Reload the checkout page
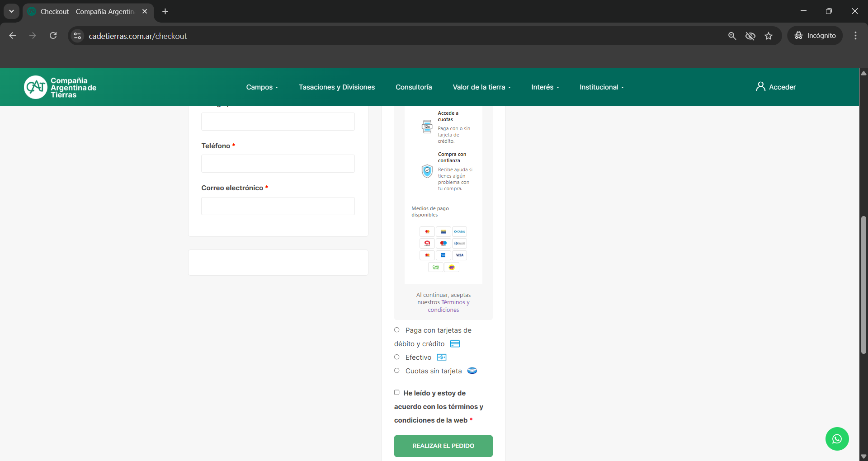The width and height of the screenshot is (868, 461). [x=53, y=36]
